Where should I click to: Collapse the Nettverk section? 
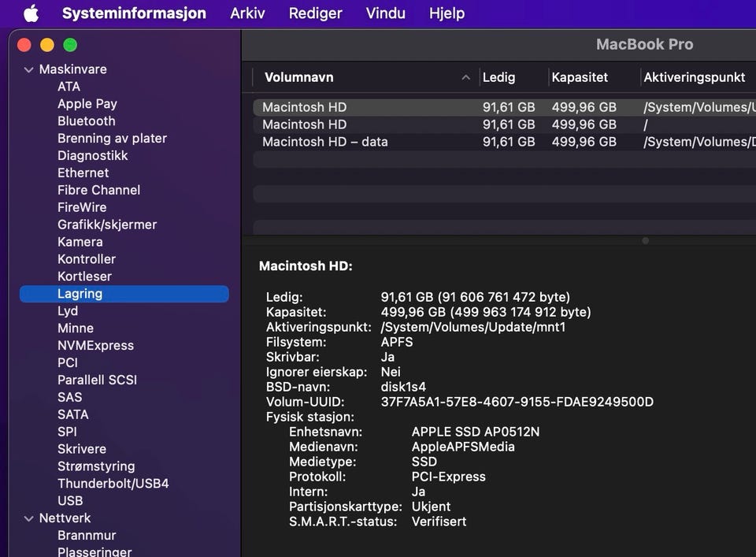(29, 518)
